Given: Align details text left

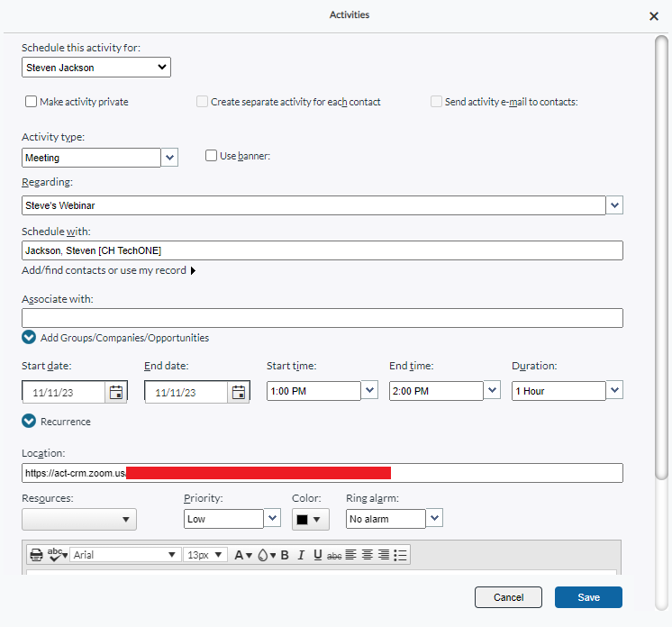Looking at the screenshot, I should coord(351,555).
